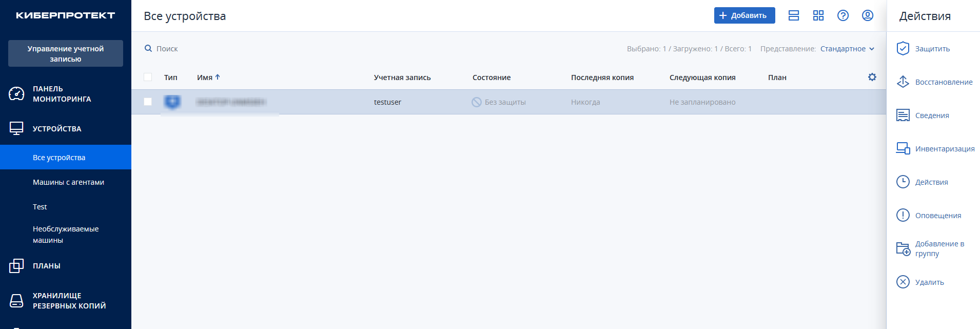This screenshot has height=329, width=980.
Task: Click the device type icon in the row
Action: click(172, 102)
